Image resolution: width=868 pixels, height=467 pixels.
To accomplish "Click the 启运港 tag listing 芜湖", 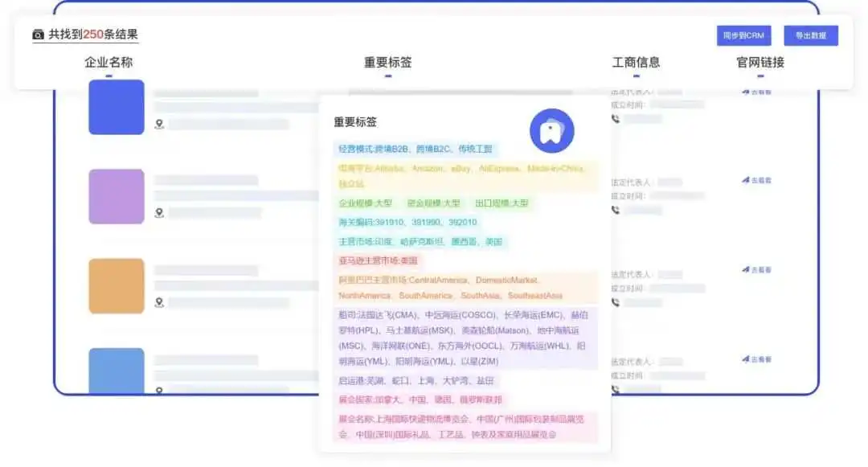I will click(x=416, y=381).
